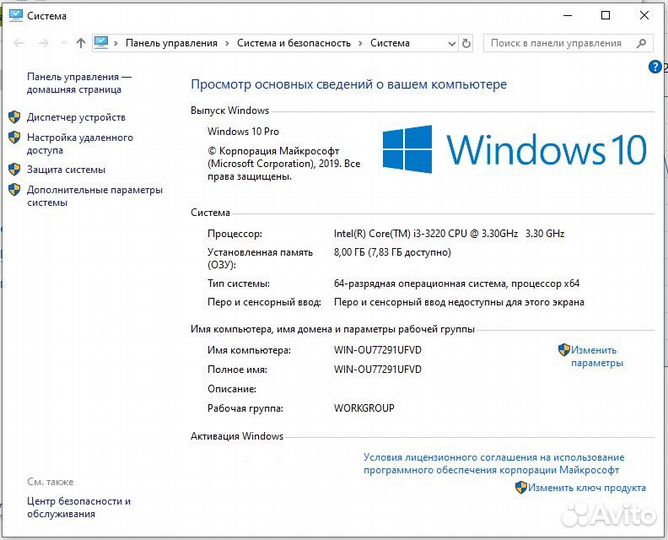Click Изменить параметры link
The width and height of the screenshot is (668, 540).
point(597,356)
